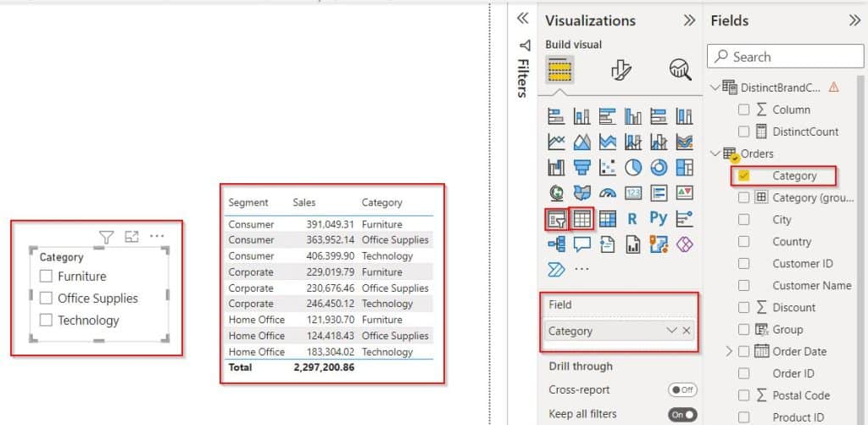Check the Customer ID field checkbox
This screenshot has width=868, height=425.
click(744, 264)
